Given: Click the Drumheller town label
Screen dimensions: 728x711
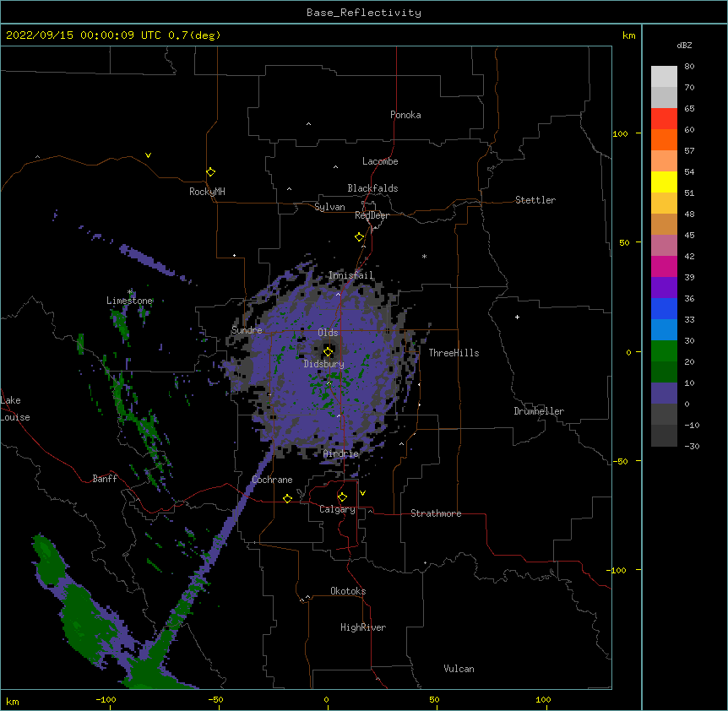Looking at the screenshot, I should tap(539, 411).
